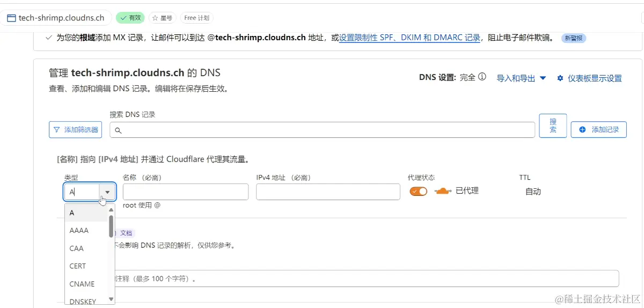Choose CERT record type
This screenshot has height=308, width=644.
[x=86, y=266]
